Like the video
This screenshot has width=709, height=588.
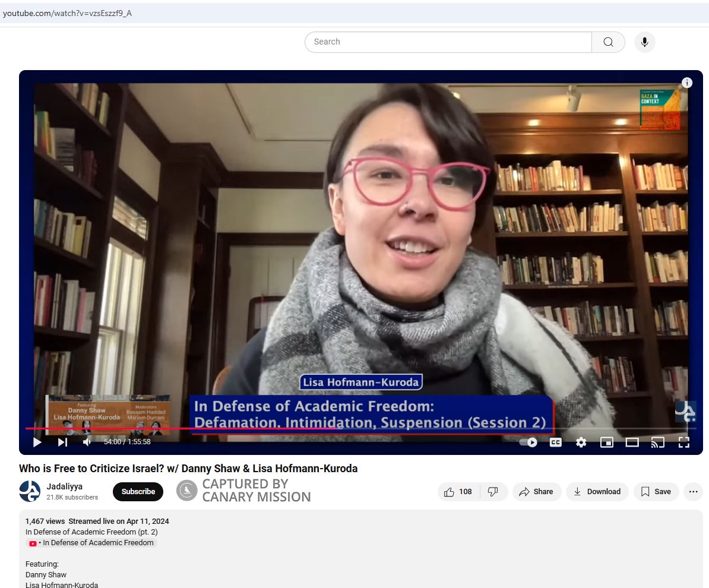(458, 492)
